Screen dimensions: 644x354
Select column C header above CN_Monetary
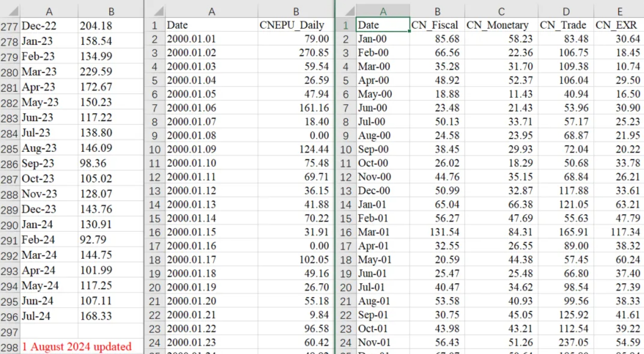501,12
